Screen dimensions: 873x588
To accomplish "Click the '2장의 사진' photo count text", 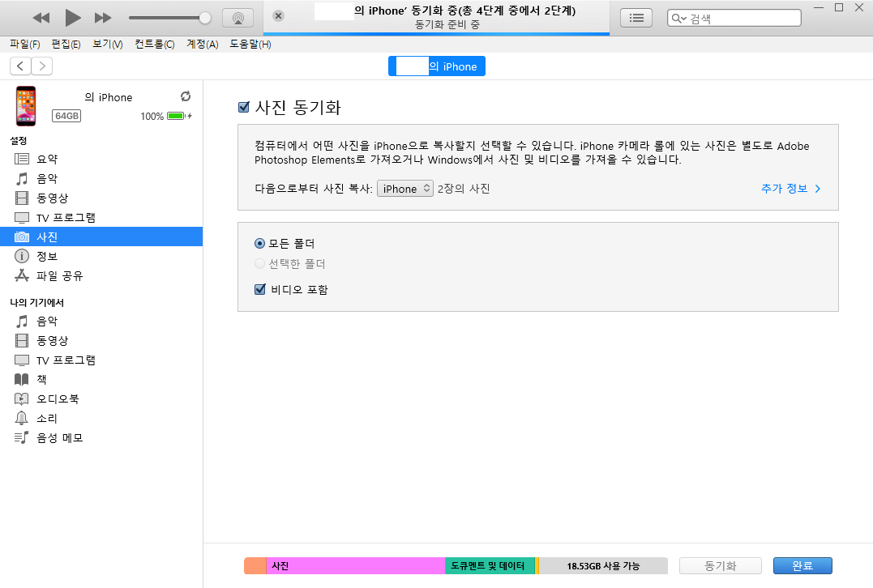I will point(464,189).
